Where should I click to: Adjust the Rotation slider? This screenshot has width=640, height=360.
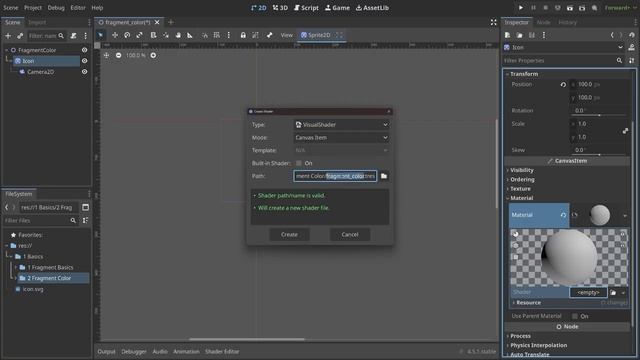tap(598, 116)
